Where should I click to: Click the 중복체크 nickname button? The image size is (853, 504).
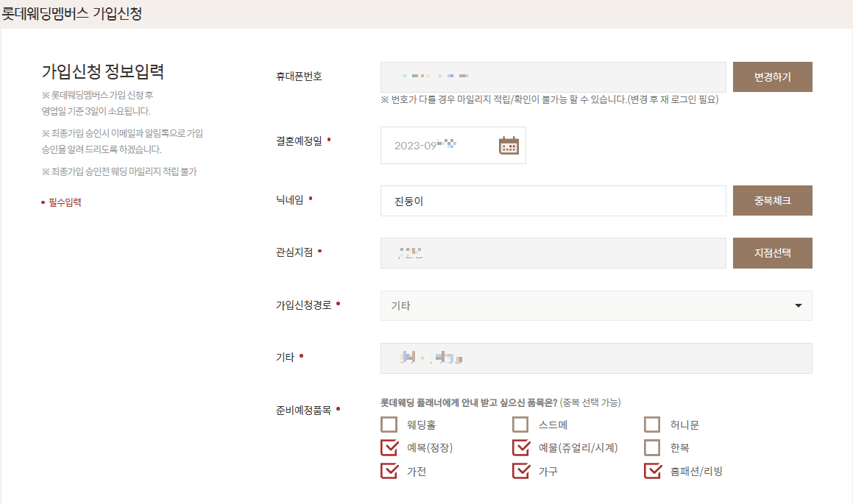coord(773,201)
